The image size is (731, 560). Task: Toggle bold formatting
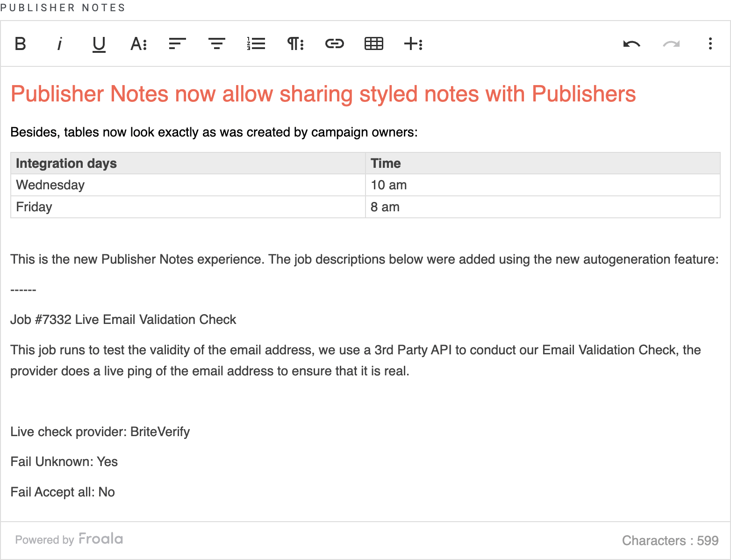tap(20, 44)
